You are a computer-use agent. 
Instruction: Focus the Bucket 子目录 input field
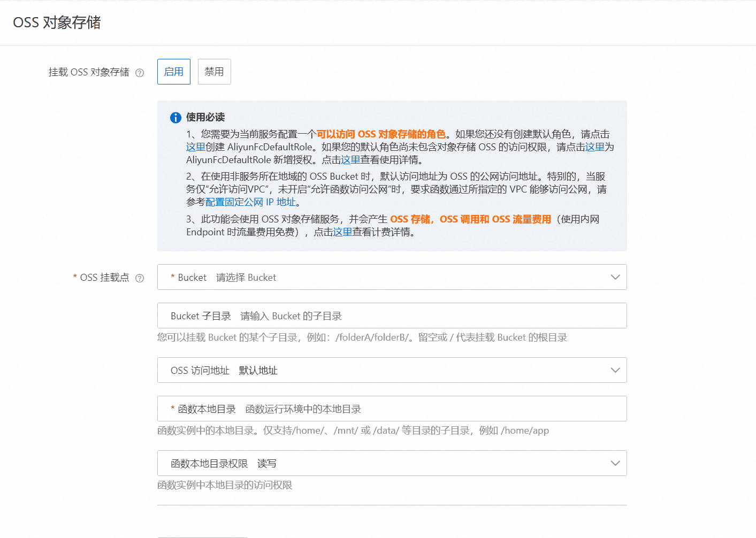click(x=428, y=316)
